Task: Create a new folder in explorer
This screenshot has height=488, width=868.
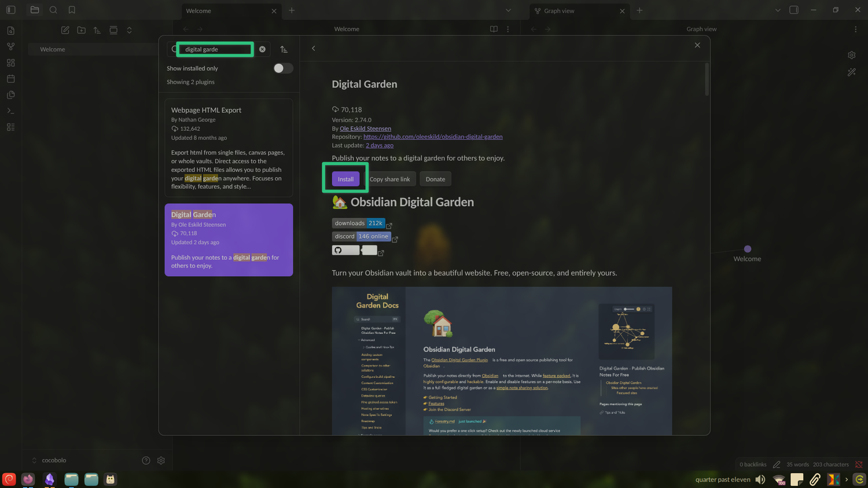Action: tap(82, 30)
